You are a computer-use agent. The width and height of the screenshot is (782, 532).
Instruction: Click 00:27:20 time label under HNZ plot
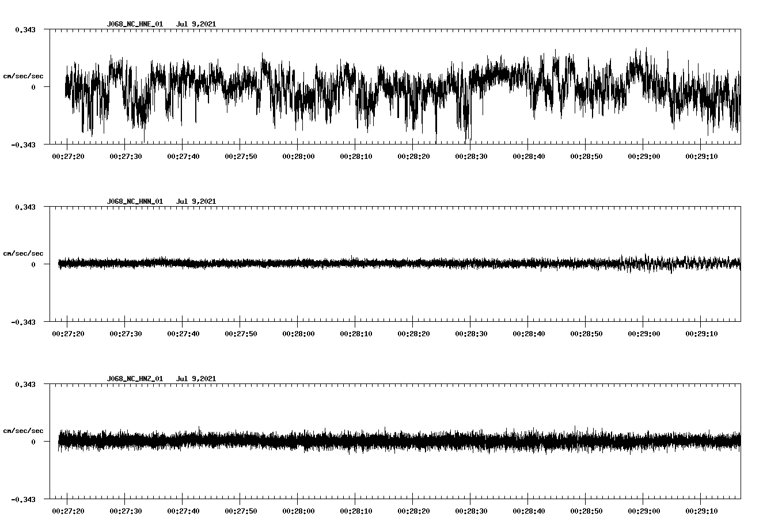pyautogui.click(x=68, y=511)
